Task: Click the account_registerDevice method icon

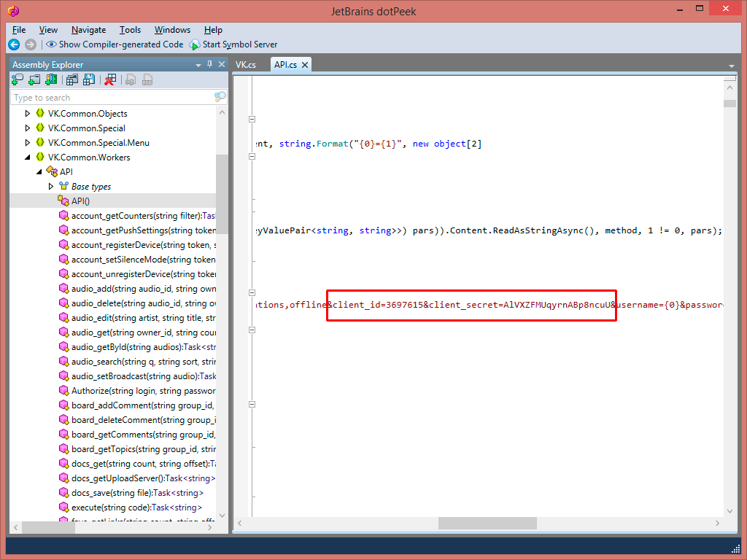Action: coord(63,245)
